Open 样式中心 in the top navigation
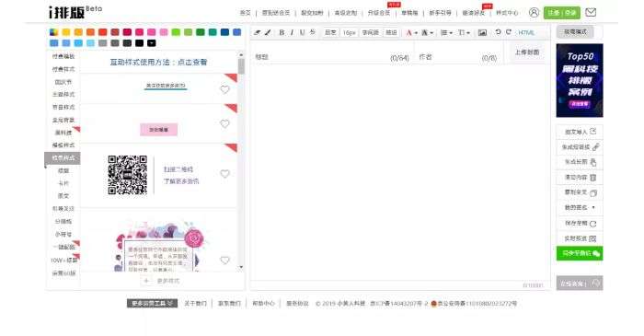644x336 pixels. 507,13
